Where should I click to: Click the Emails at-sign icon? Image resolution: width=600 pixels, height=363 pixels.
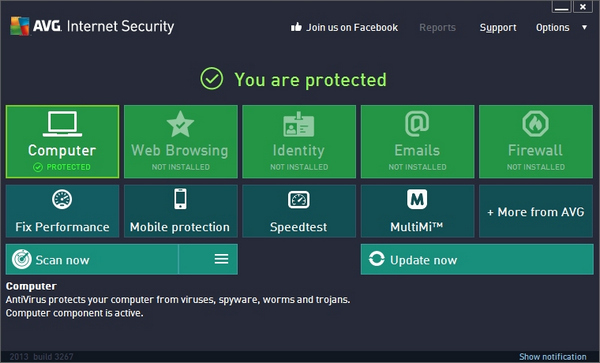417,124
